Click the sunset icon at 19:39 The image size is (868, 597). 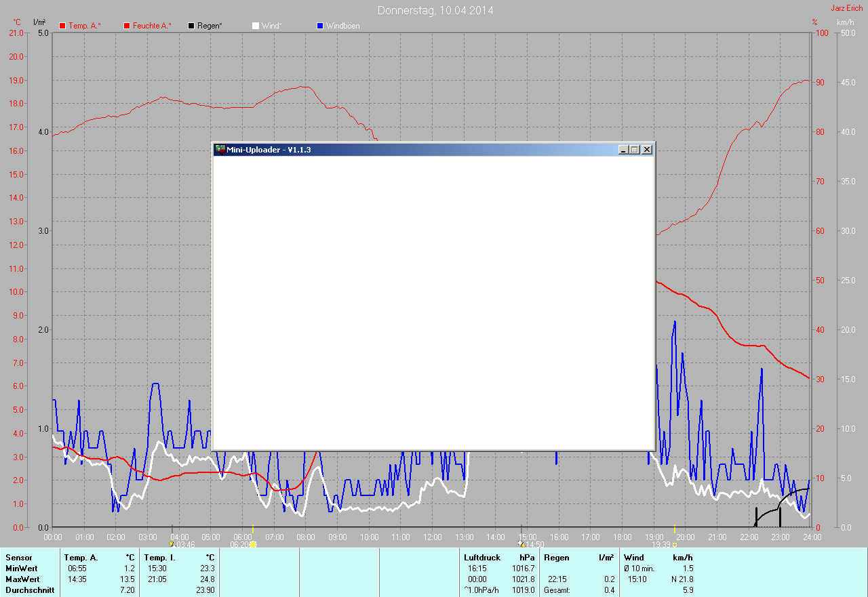pyautogui.click(x=675, y=544)
